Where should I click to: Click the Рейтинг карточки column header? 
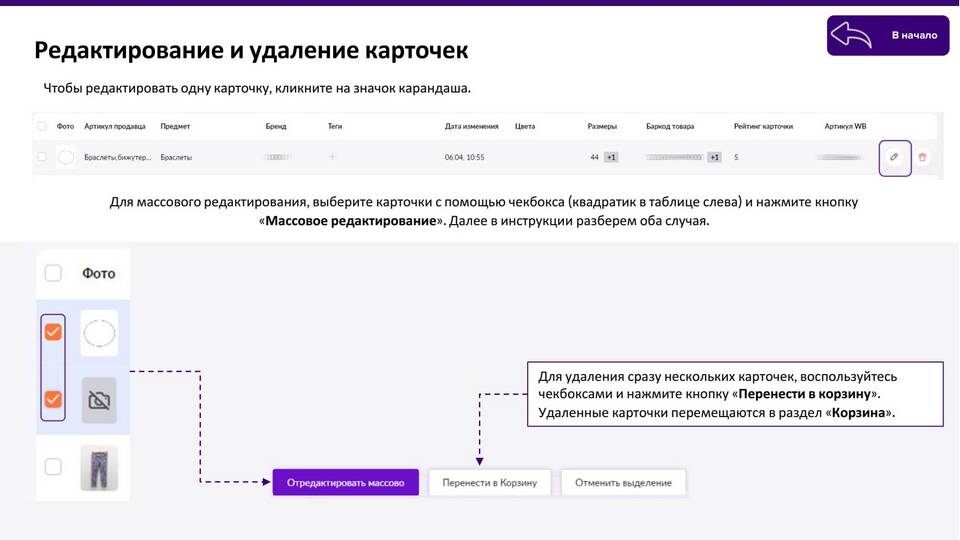763,126
